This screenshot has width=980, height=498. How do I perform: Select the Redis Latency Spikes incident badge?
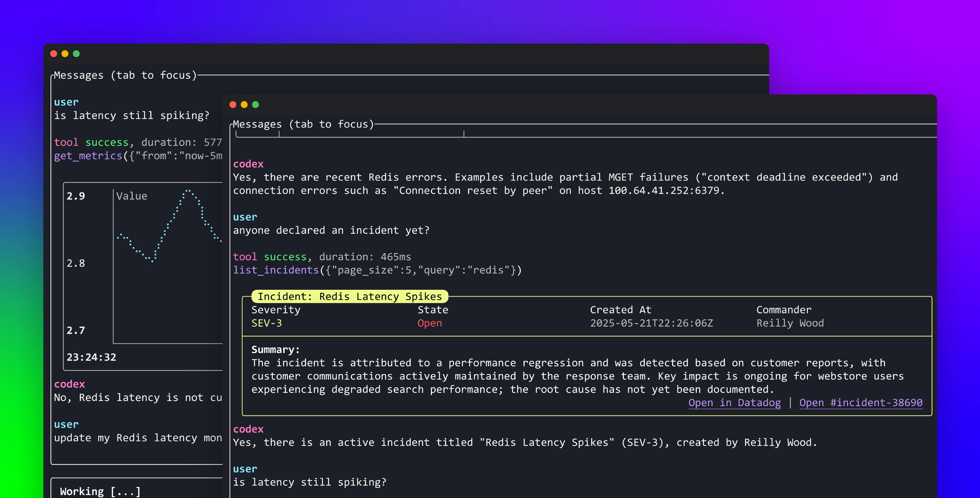350,296
